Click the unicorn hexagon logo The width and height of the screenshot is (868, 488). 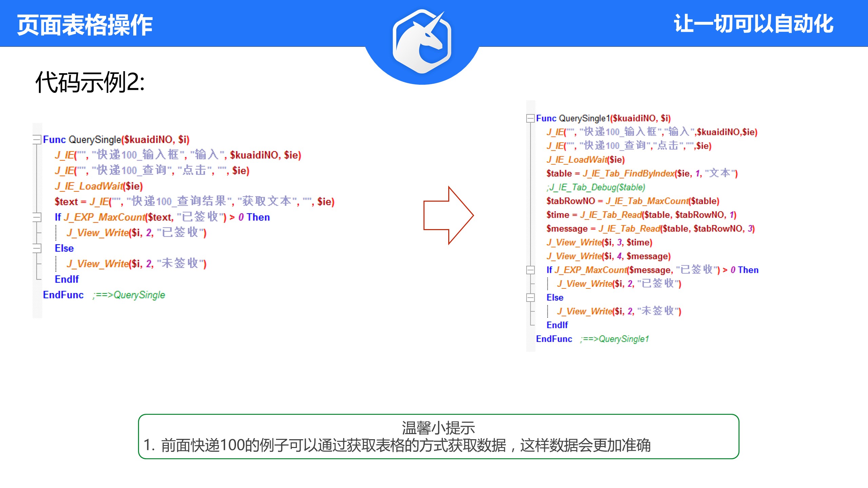(x=422, y=41)
